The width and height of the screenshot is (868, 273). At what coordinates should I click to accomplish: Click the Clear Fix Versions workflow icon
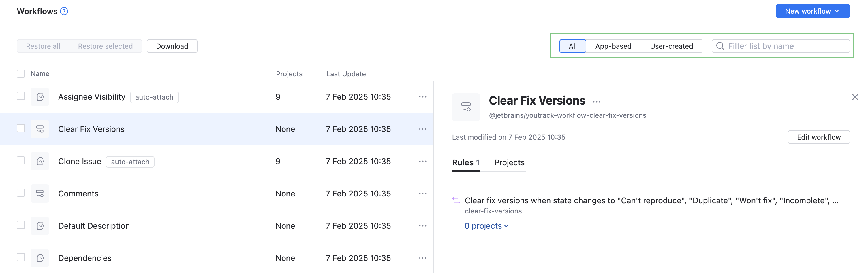pyautogui.click(x=40, y=129)
